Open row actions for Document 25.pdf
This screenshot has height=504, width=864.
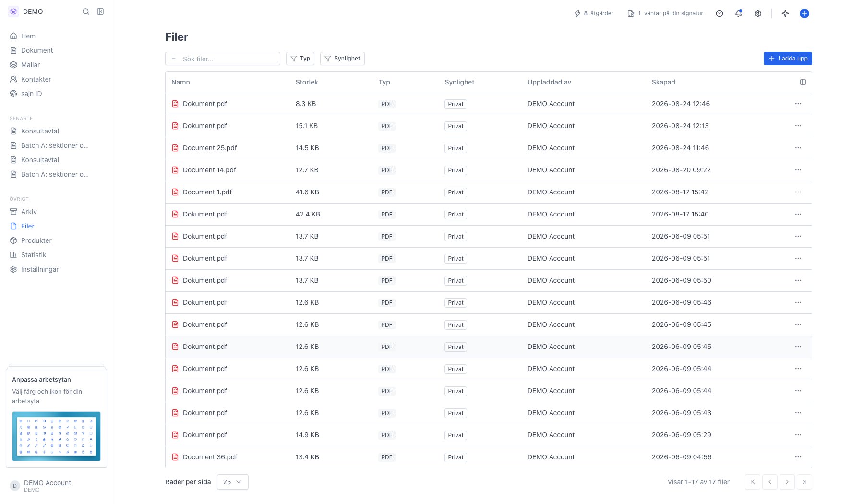tap(798, 148)
